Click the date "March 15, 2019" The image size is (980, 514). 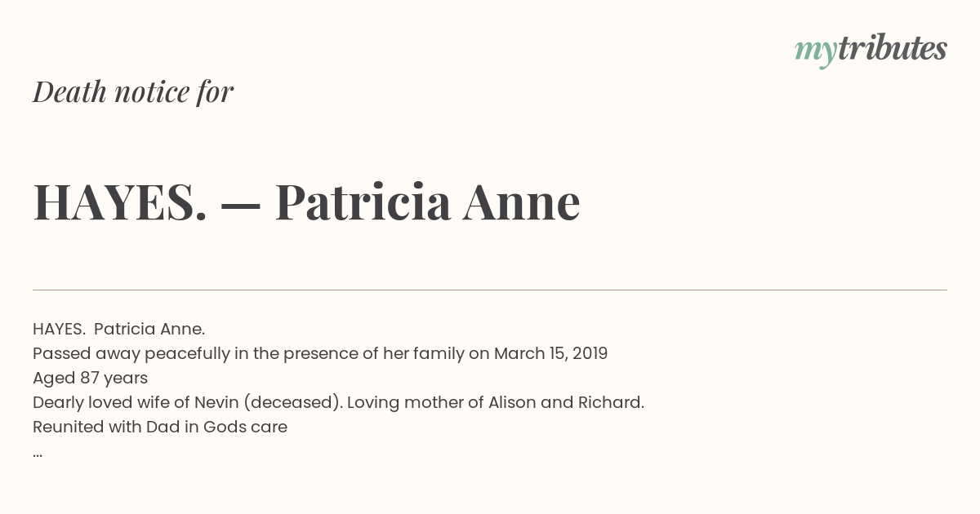(551, 354)
